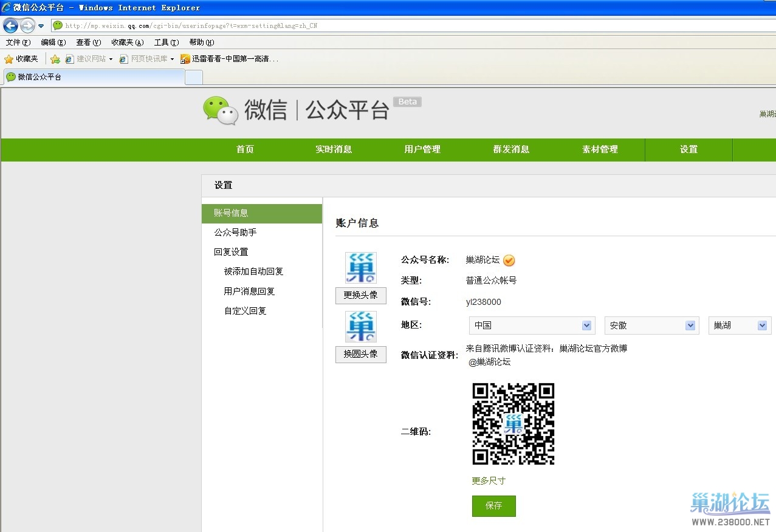Open the 查看 menu
The width and height of the screenshot is (776, 532).
(89, 43)
